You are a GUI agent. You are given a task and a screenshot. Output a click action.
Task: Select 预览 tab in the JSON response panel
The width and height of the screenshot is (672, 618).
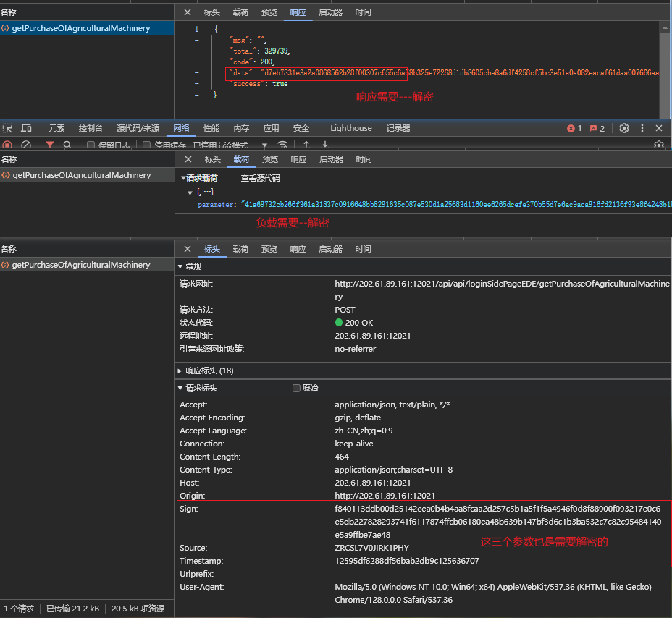click(269, 12)
